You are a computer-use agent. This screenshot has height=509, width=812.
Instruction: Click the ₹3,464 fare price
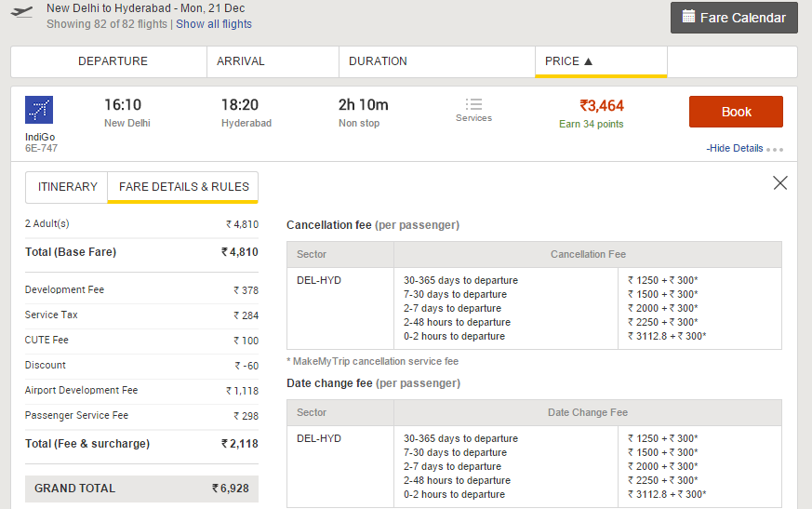[x=602, y=106]
